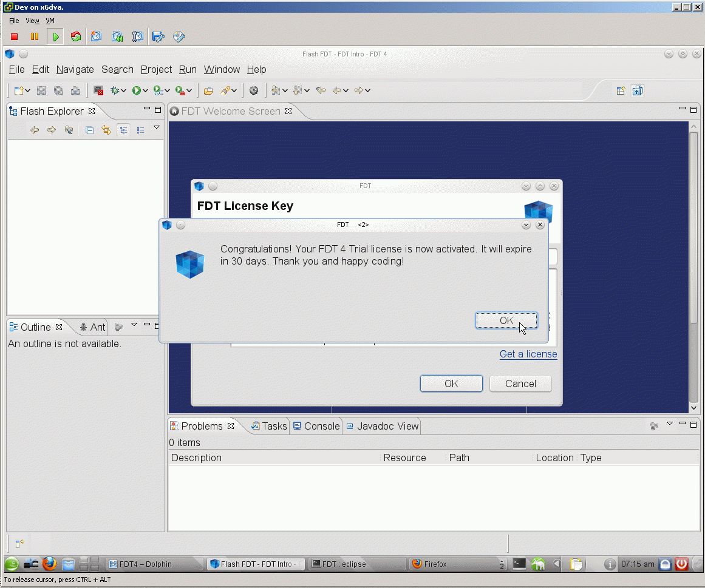Close the FDT Welcome Screen tab
This screenshot has height=588, width=705.
(288, 111)
